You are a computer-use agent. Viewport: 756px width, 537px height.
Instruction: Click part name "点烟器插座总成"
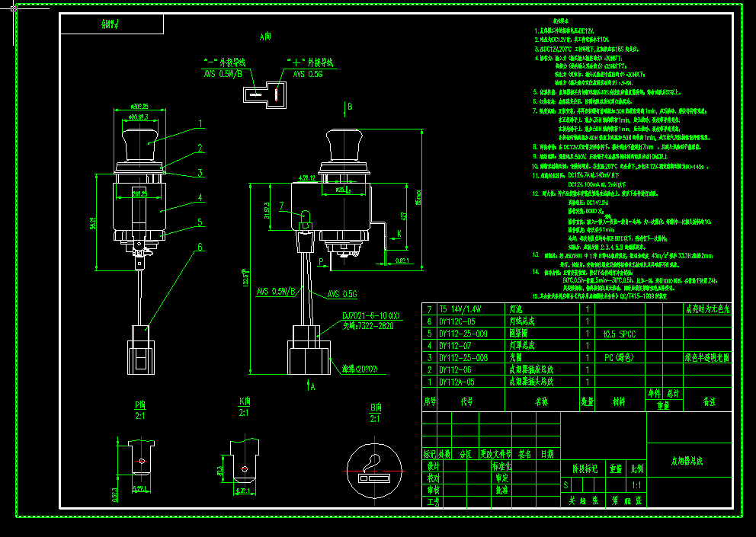coord(531,370)
